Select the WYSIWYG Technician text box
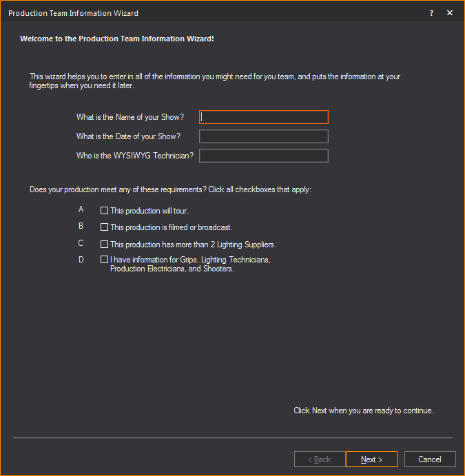This screenshot has height=476, width=465. [264, 156]
